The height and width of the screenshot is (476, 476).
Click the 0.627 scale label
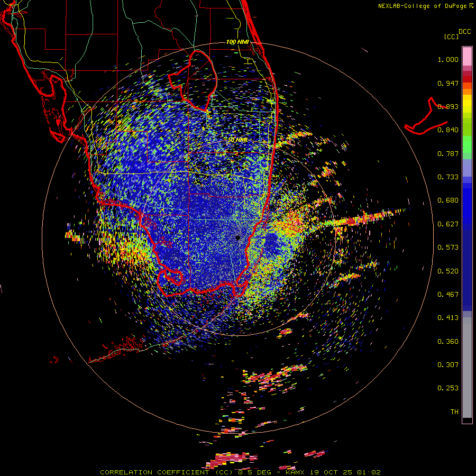click(x=448, y=224)
